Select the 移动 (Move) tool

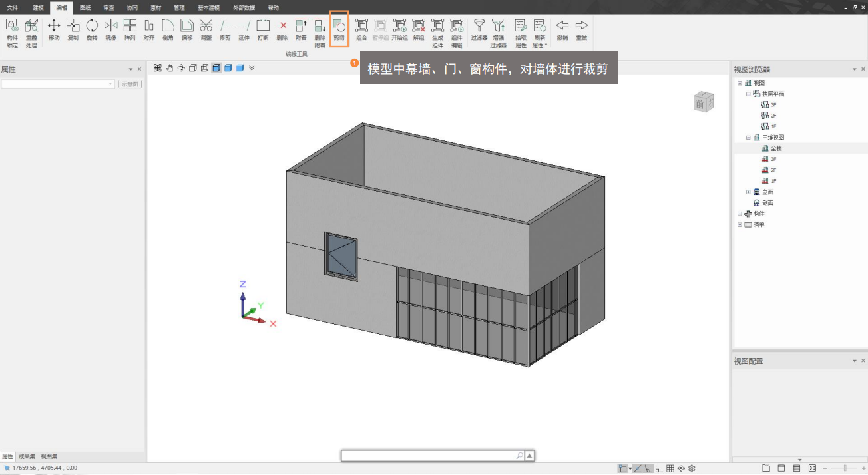54,29
